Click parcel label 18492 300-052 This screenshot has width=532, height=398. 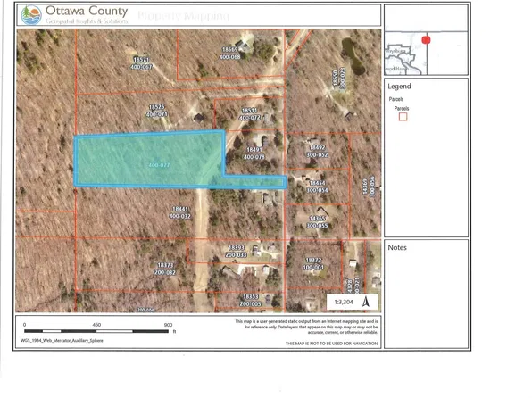317,151
